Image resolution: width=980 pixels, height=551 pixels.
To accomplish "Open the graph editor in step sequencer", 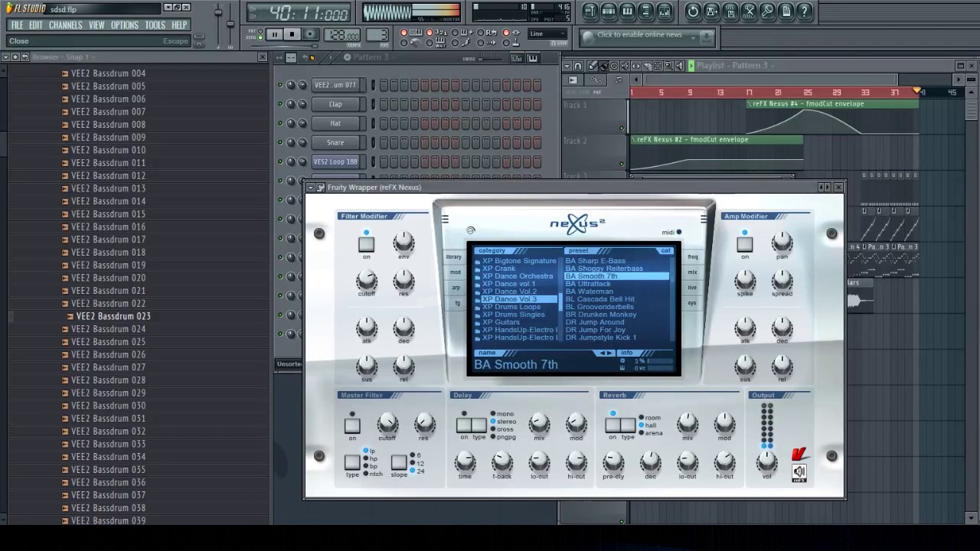I will pyautogui.click(x=517, y=58).
